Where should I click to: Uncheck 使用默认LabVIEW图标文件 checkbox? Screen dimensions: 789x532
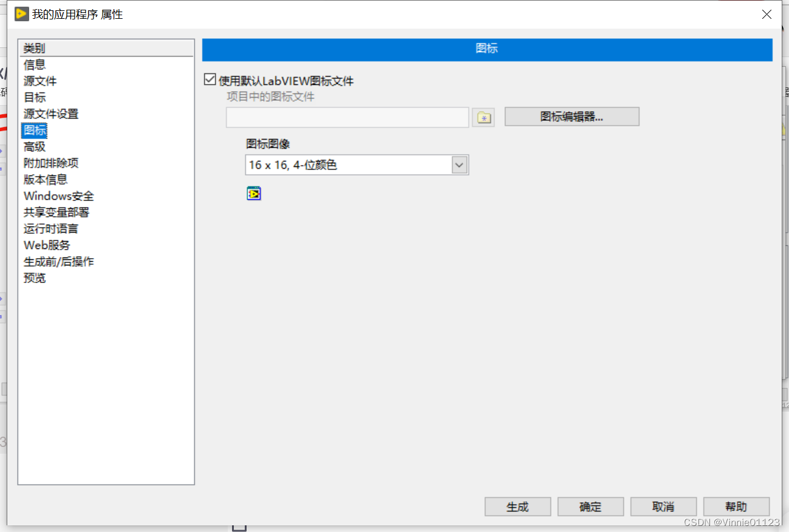point(210,79)
